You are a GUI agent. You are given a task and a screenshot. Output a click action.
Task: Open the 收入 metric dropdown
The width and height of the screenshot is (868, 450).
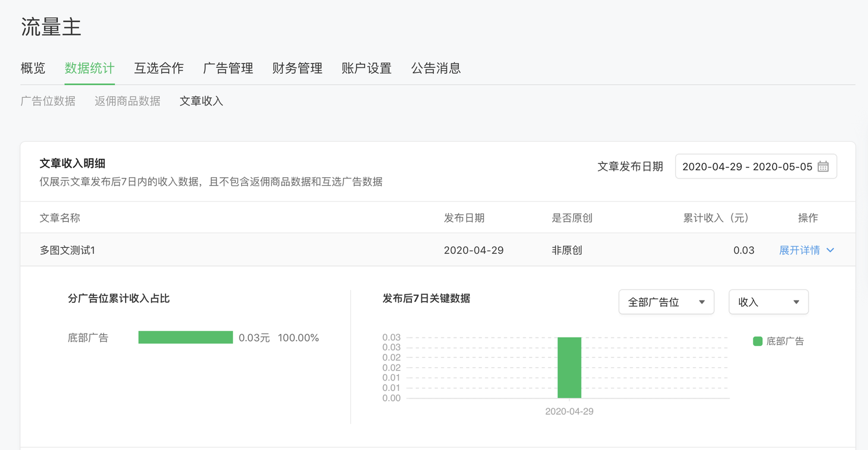click(x=768, y=302)
